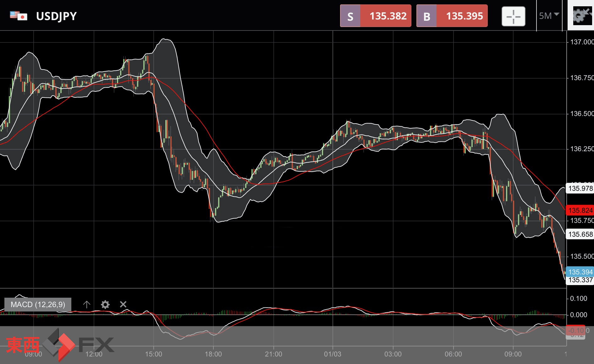Click the 135.337 lower band price tag

(580, 280)
